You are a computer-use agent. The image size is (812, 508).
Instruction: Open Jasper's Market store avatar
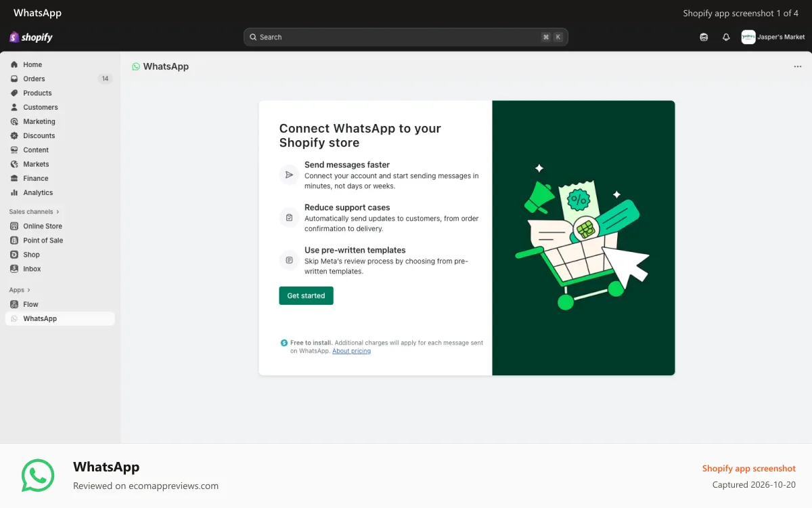[748, 37]
